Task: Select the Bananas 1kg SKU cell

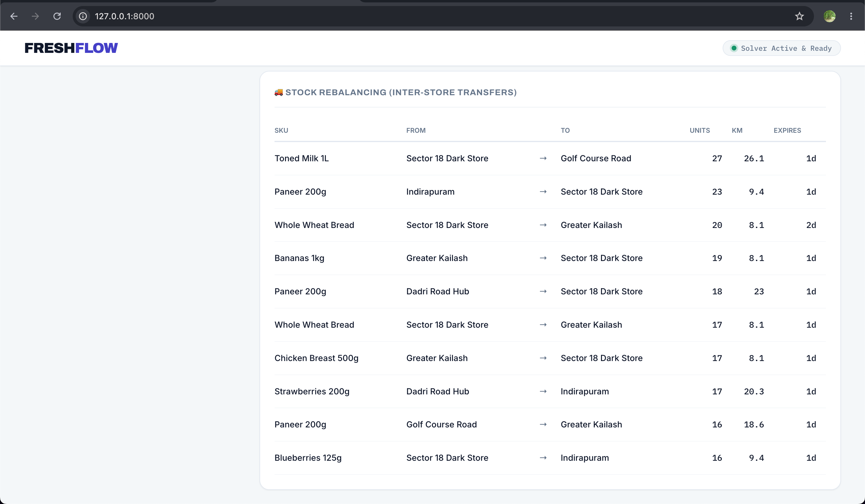Action: 299,258
